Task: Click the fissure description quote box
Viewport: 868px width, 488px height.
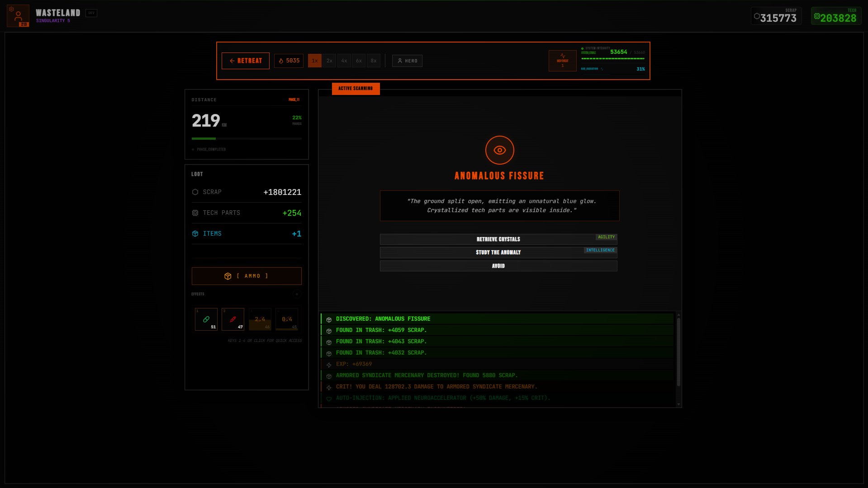Action: [x=499, y=206]
